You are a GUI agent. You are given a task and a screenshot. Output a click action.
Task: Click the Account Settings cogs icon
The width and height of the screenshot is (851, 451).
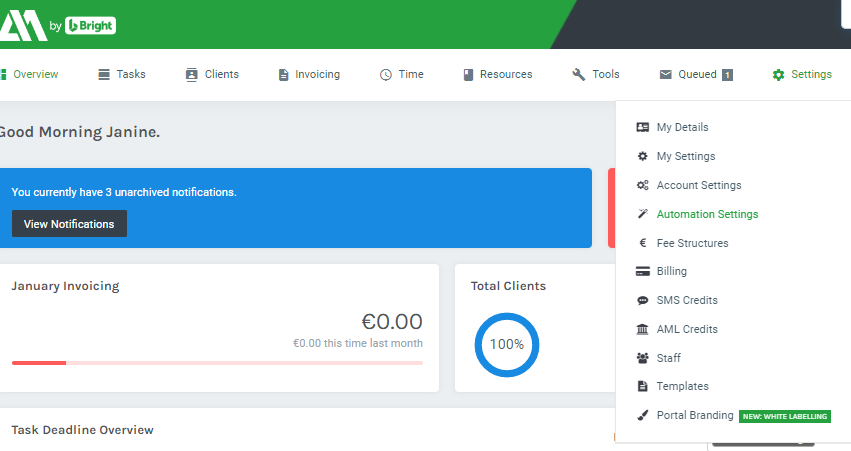point(643,185)
